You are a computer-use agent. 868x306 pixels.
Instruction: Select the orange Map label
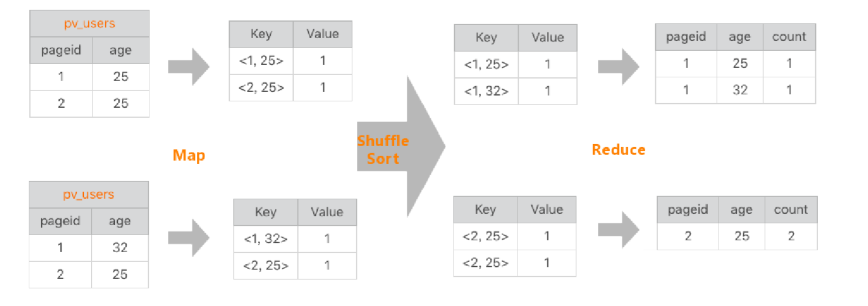point(189,155)
